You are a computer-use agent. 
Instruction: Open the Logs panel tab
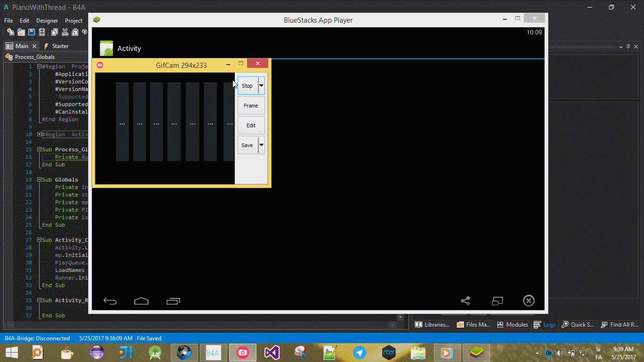545,325
